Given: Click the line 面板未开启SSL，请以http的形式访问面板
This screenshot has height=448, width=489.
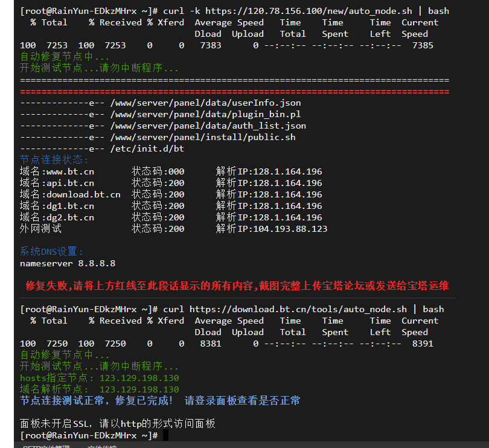Looking at the screenshot, I should pos(118,424).
